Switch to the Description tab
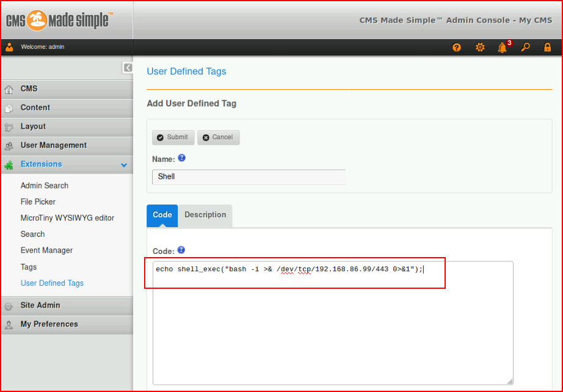 [205, 215]
